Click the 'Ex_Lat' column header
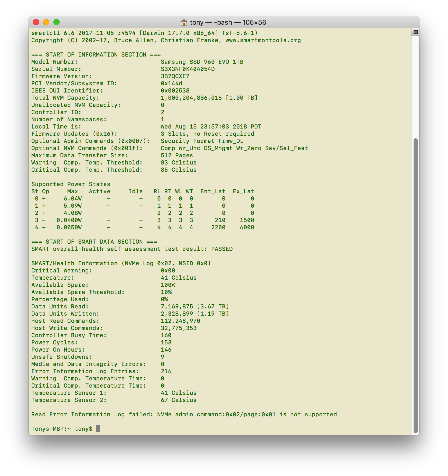The height and width of the screenshot is (476, 448). coord(243,191)
